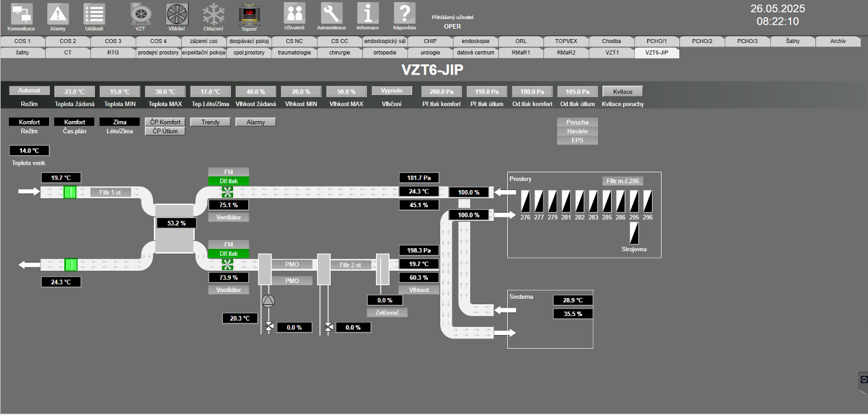
Task: Select the damper icon for room 276
Action: 525,201
